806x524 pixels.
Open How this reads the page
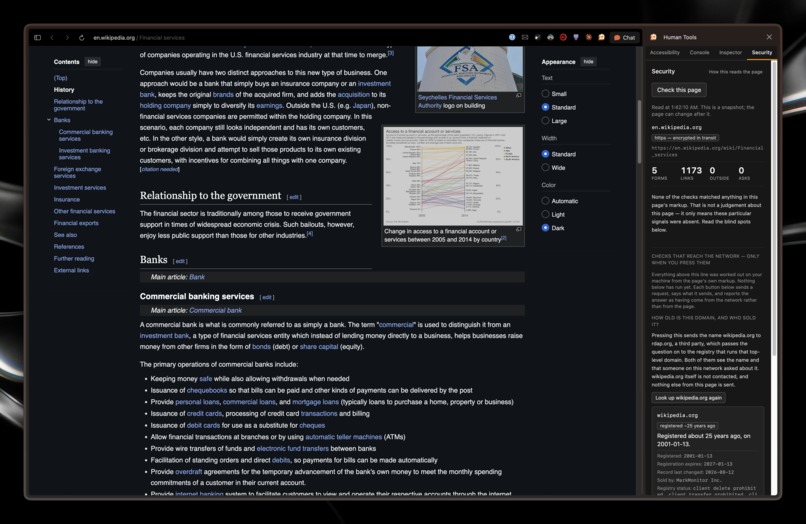736,72
